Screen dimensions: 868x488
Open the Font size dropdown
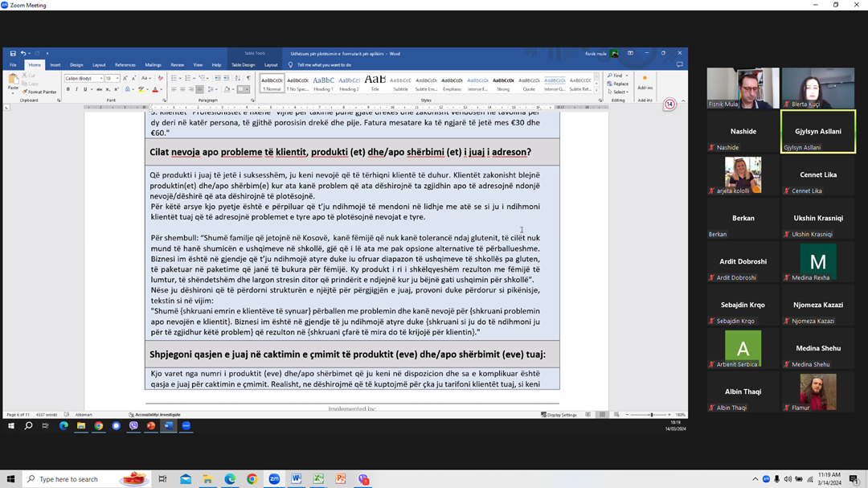pos(117,78)
